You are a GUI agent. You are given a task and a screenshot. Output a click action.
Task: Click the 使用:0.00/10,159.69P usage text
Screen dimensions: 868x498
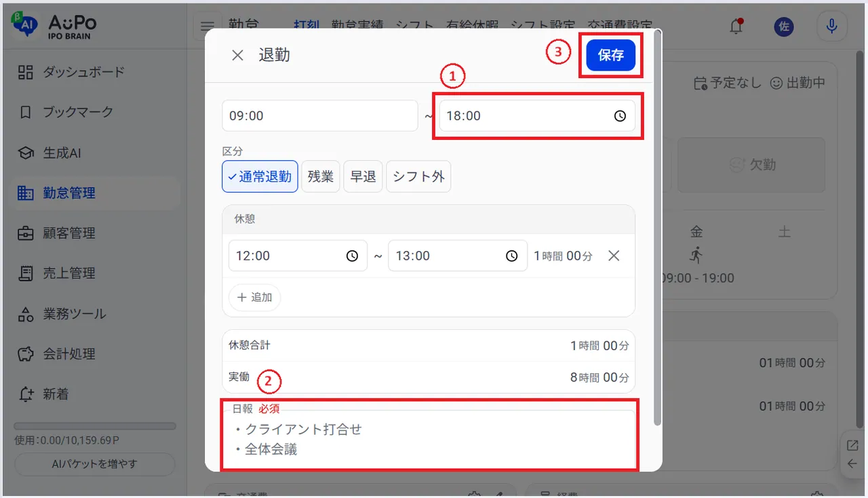point(68,440)
